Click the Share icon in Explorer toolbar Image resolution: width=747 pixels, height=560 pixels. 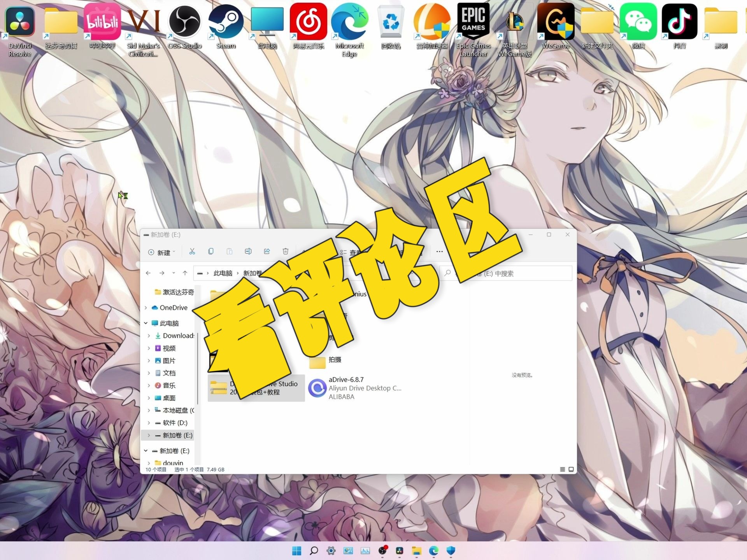click(267, 252)
